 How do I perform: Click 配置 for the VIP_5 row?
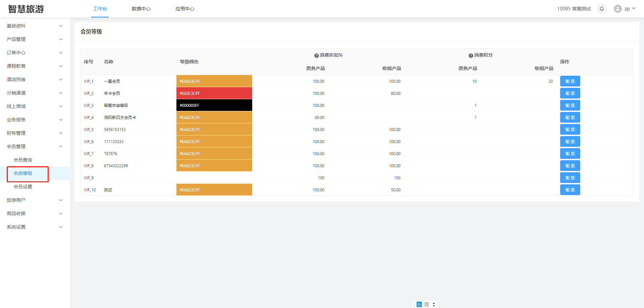point(570,129)
